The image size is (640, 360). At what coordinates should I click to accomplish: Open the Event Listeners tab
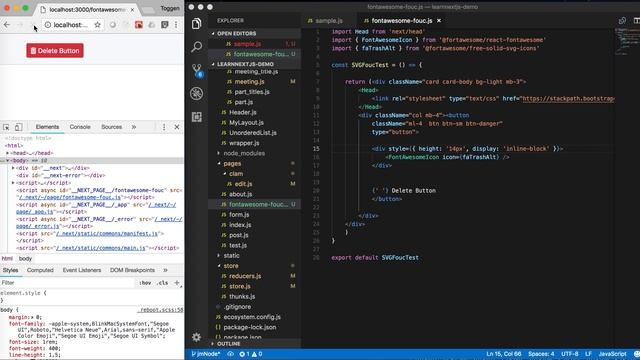tap(82, 270)
